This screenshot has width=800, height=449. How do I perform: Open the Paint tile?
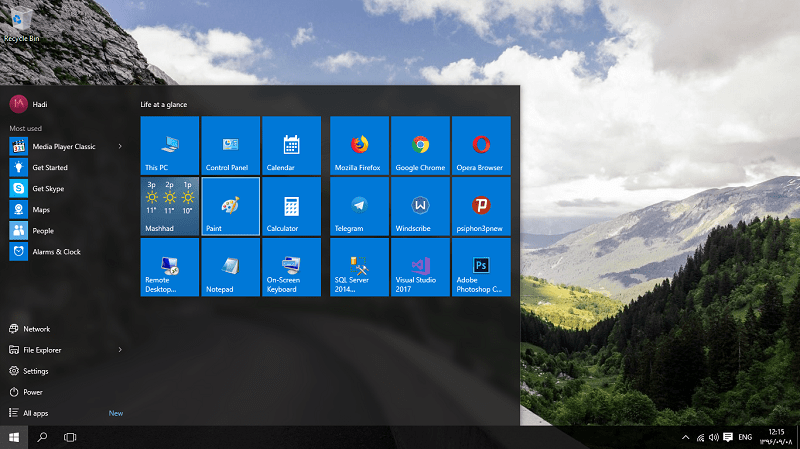pos(231,206)
